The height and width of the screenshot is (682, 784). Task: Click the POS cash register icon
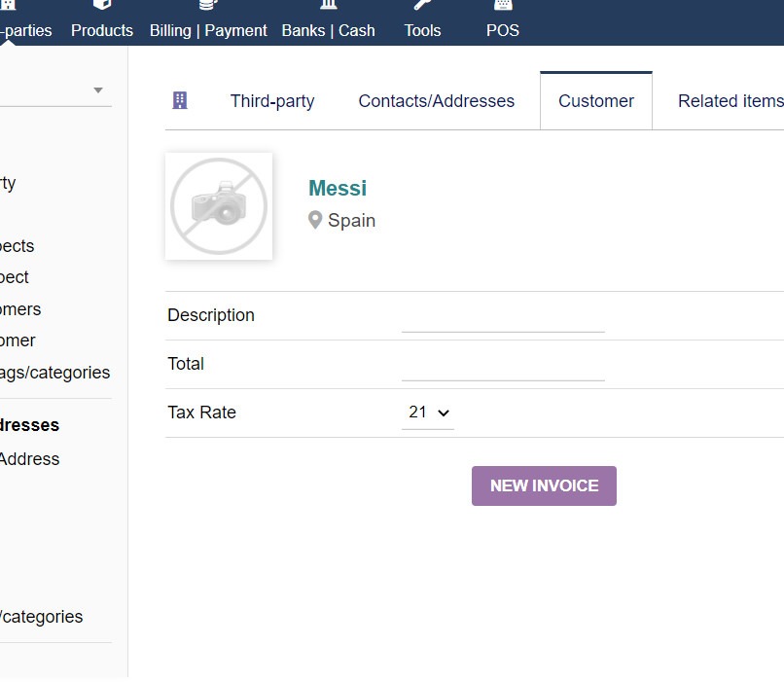point(503,6)
